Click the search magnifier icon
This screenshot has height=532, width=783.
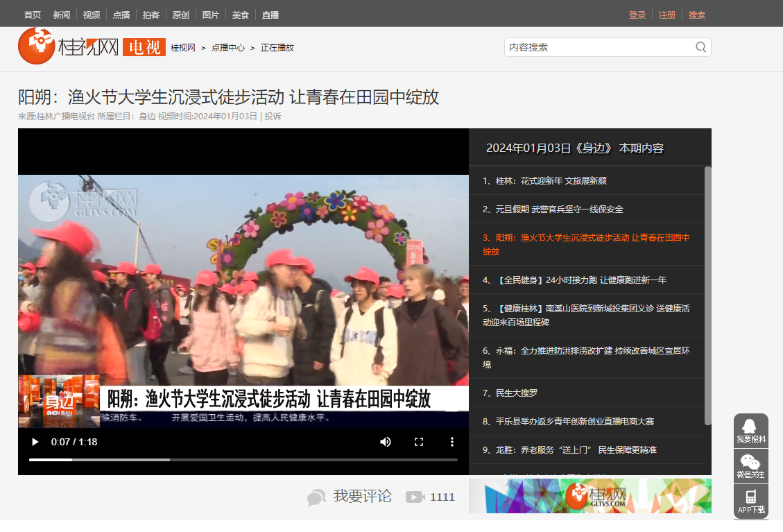click(x=701, y=47)
